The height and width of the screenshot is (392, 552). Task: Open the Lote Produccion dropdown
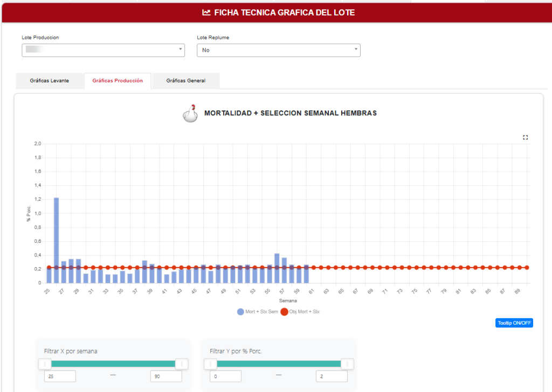click(103, 50)
